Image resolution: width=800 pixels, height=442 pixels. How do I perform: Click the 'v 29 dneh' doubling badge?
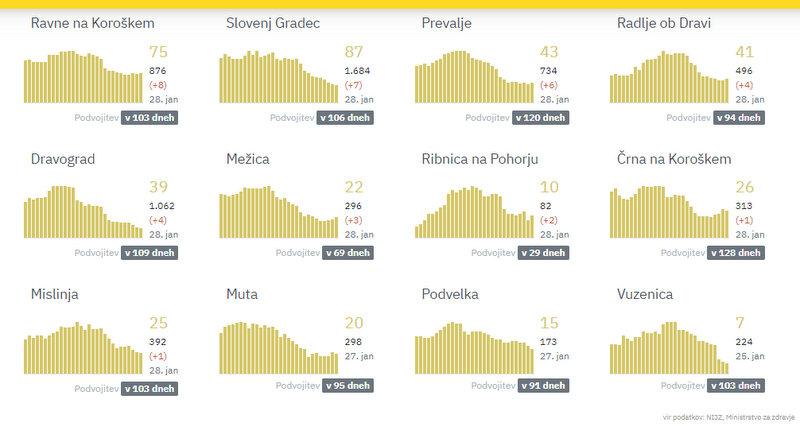coord(540,253)
